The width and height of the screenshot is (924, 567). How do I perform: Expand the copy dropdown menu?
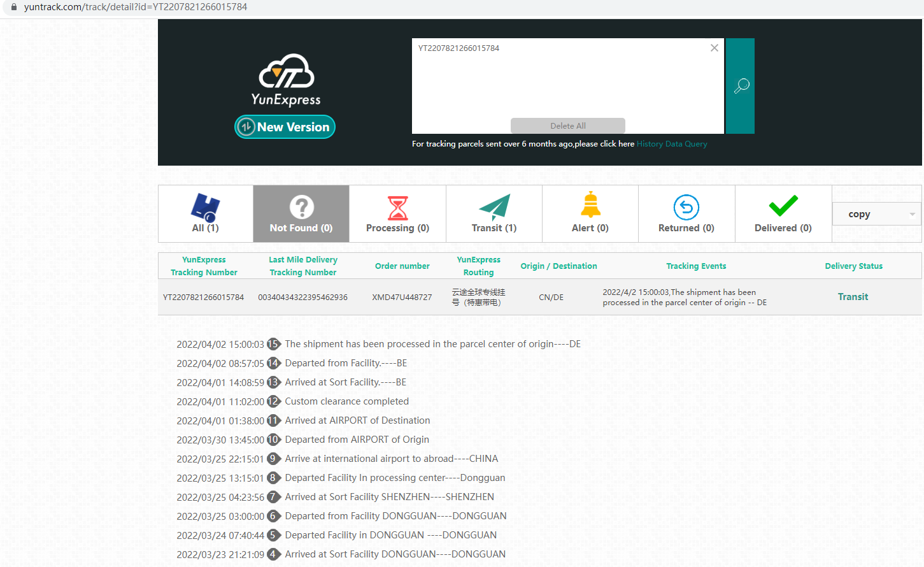click(x=876, y=214)
